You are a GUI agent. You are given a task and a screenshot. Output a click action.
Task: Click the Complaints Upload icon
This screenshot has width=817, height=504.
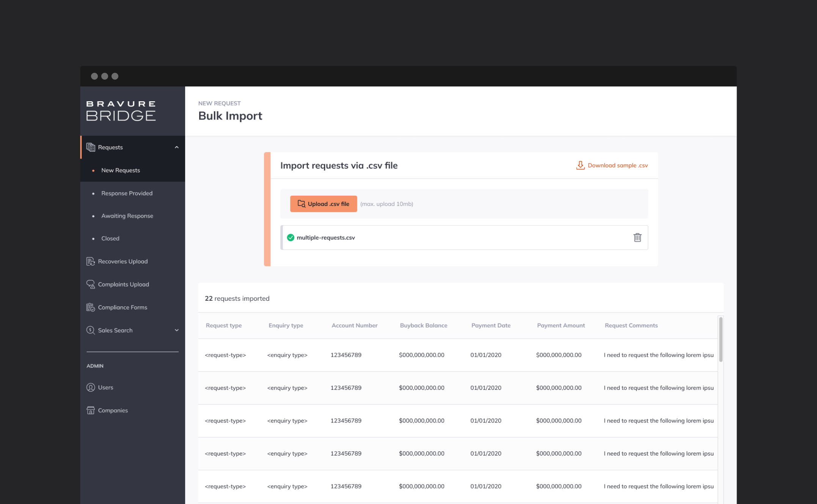(91, 284)
